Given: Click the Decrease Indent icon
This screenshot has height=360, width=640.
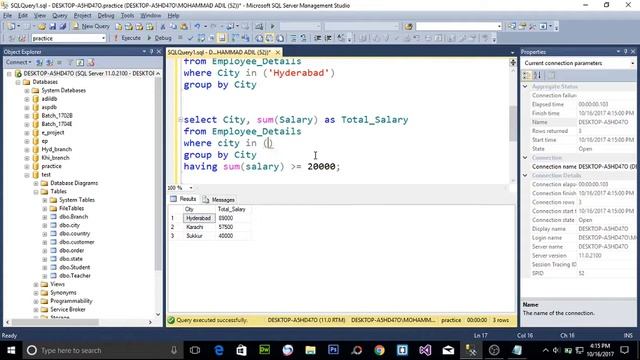Looking at the screenshot, I should (x=318, y=38).
